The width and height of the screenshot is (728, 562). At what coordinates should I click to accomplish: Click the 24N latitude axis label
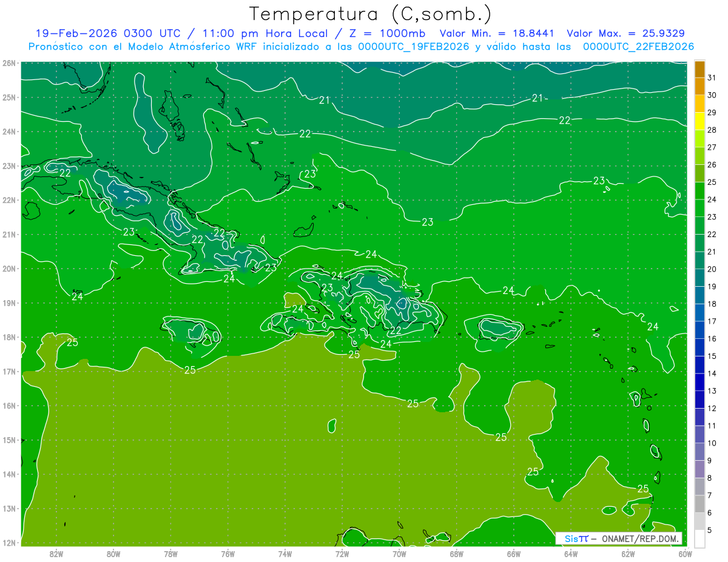8,132
